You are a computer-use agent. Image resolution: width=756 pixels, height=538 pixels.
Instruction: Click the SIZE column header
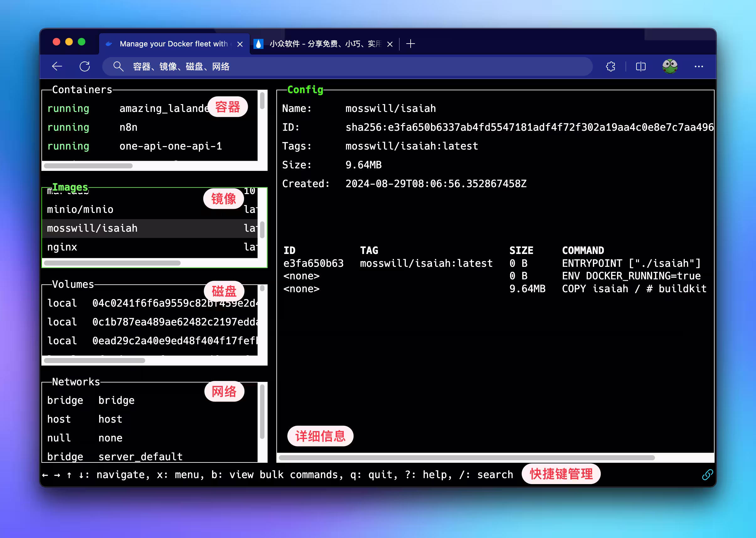pos(521,251)
